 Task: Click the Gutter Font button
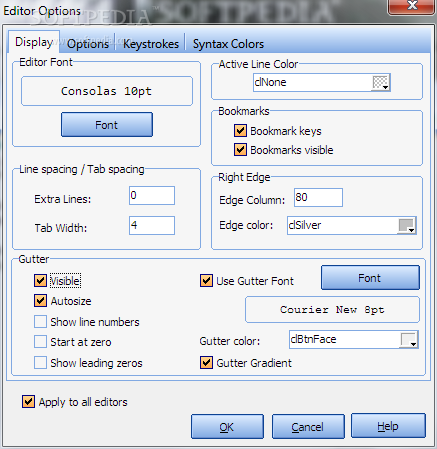370,278
